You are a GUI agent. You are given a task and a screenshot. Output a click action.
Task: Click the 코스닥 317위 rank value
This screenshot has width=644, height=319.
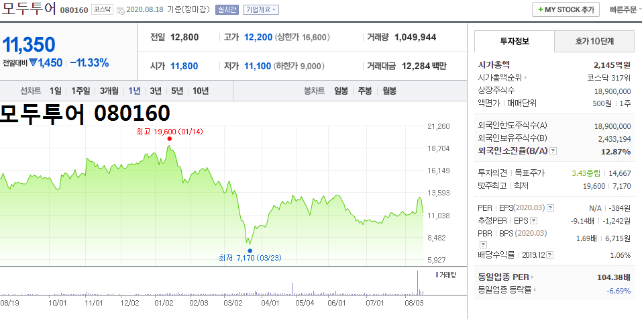[x=609, y=78]
